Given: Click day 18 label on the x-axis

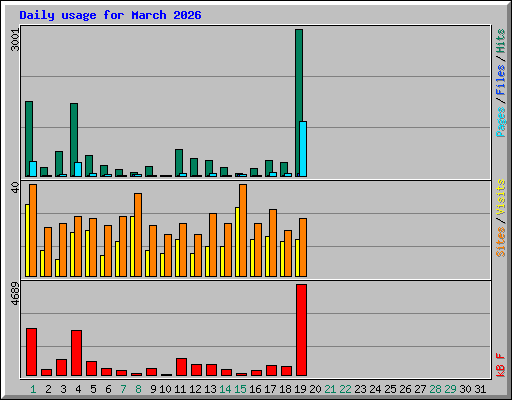Looking at the screenshot, I should tap(285, 389).
